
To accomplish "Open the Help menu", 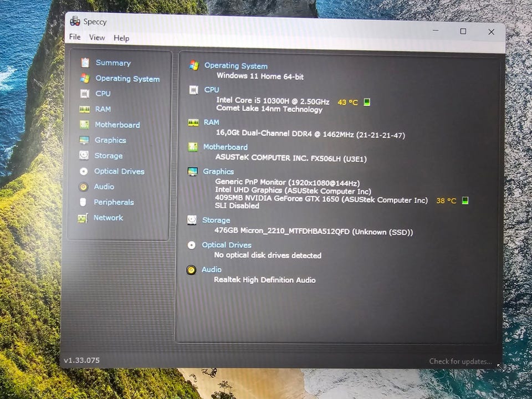I will coord(121,38).
